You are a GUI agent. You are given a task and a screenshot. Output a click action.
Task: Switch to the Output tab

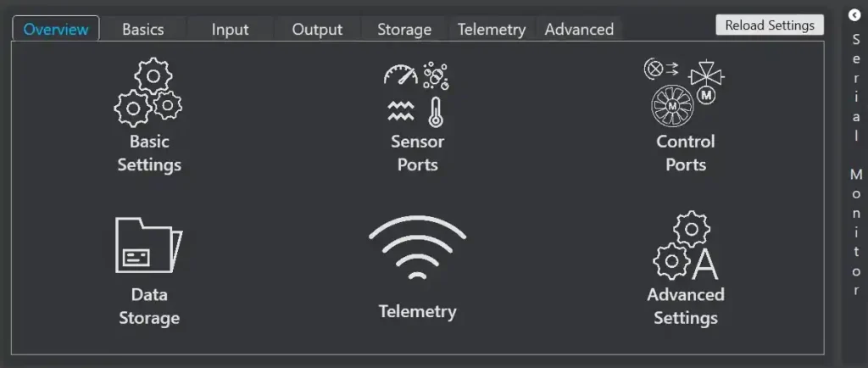point(317,29)
